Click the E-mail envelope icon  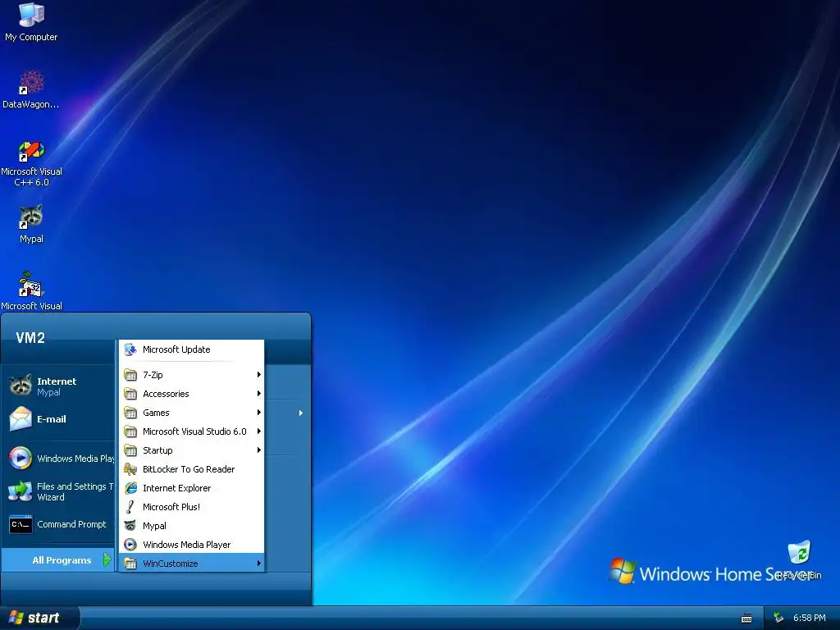tap(21, 419)
